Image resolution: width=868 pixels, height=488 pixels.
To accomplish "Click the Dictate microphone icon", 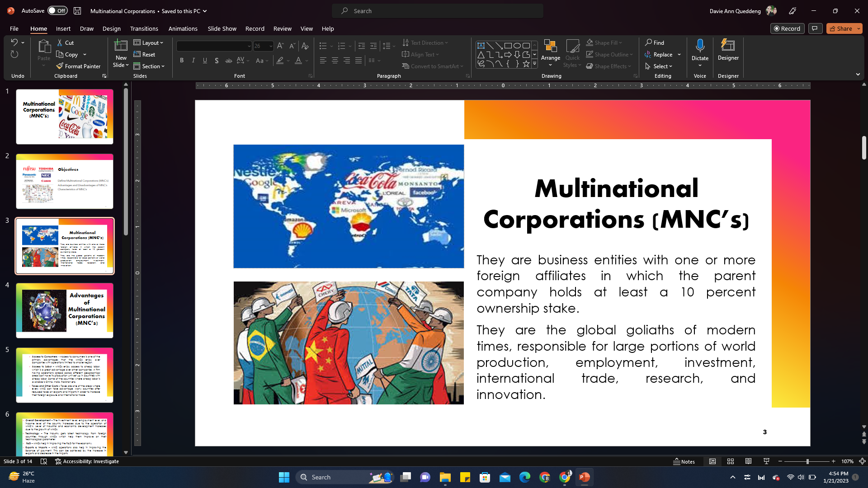I will (700, 45).
